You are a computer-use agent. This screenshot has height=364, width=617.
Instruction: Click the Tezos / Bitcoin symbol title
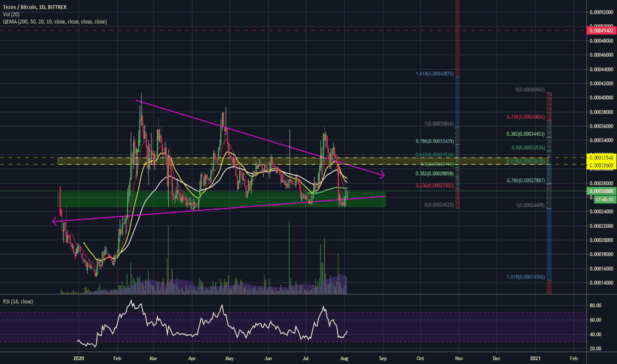34,7
